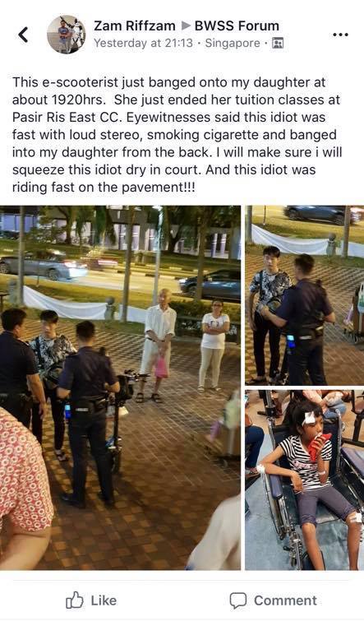Select the Singapore location tag
This screenshot has width=364, height=626.
232,43
